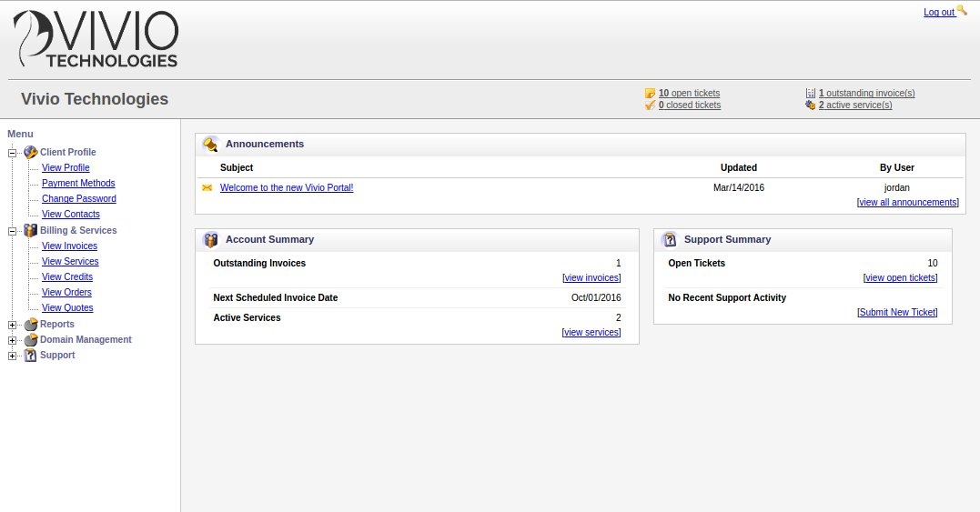Click the key icon beside Log out
The image size is (980, 512).
pos(961,10)
